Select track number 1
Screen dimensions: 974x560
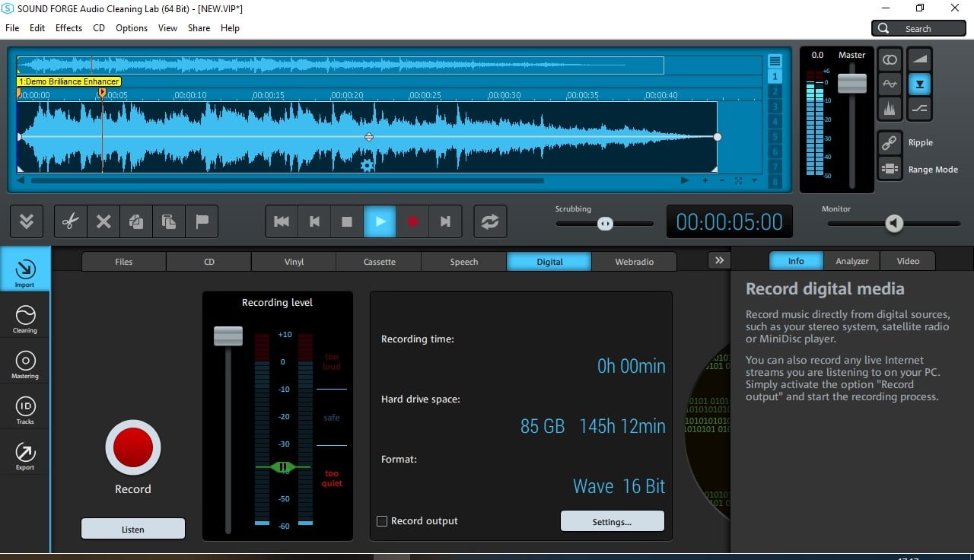[x=775, y=76]
